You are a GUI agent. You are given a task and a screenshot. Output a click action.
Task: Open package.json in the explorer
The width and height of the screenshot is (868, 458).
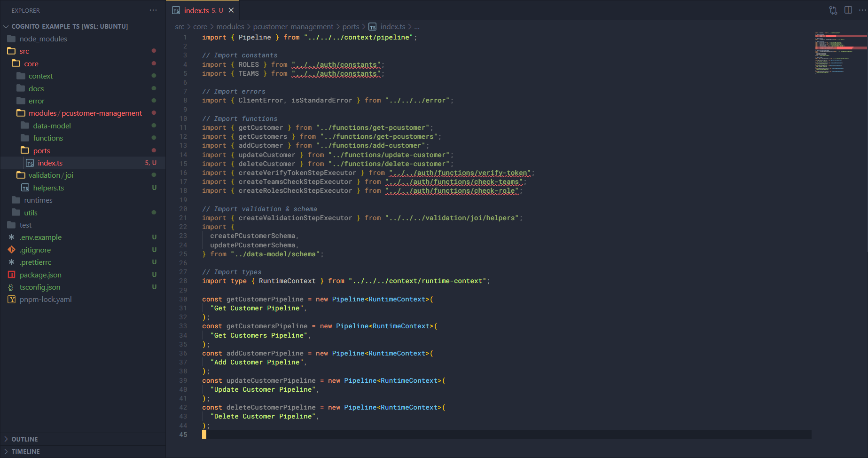point(40,275)
